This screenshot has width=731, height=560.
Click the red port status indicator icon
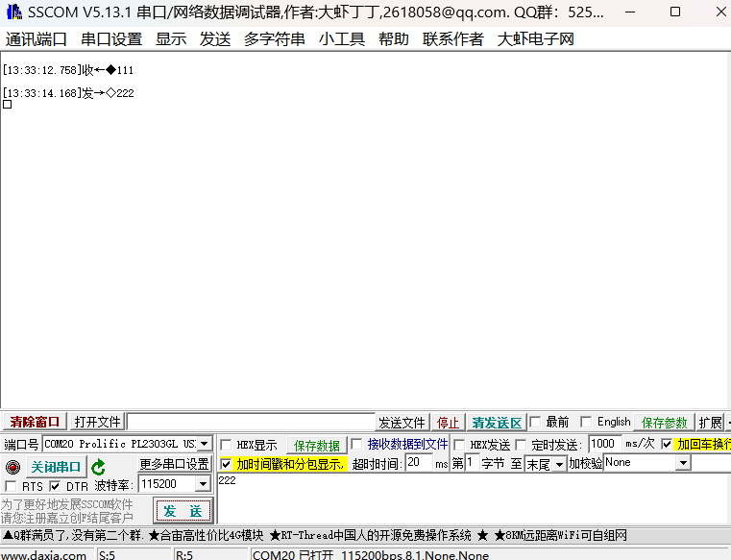12,467
